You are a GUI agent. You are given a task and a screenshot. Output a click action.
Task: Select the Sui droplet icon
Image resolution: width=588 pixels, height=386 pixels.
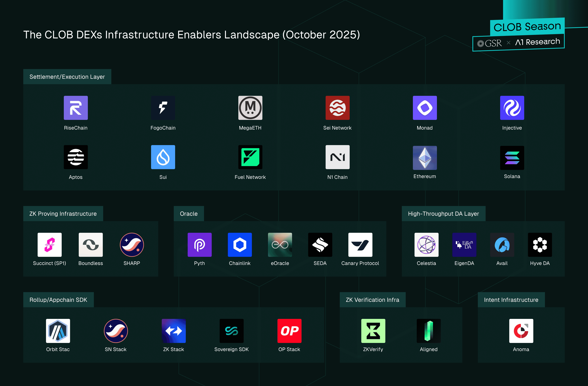coord(163,157)
